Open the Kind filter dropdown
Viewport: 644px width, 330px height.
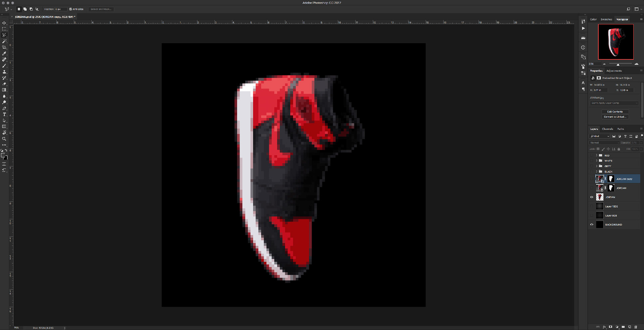click(x=600, y=136)
